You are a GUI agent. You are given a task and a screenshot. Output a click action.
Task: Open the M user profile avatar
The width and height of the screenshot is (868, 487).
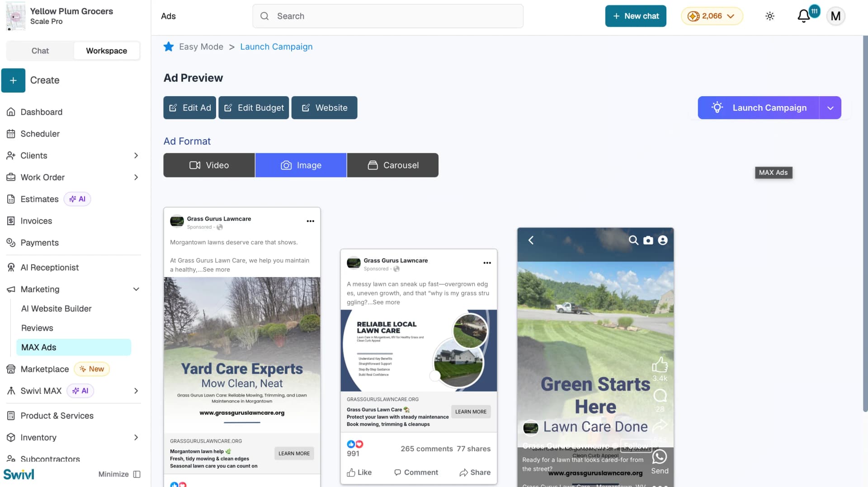[836, 16]
